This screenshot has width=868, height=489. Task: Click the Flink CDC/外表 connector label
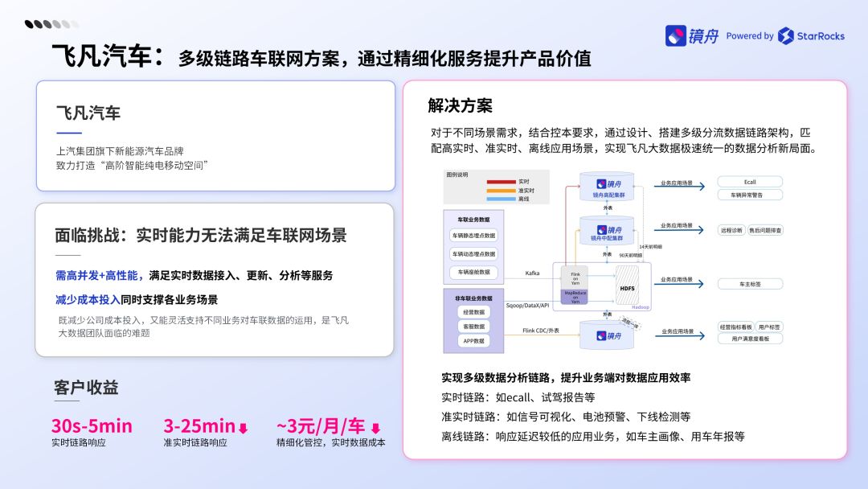(541, 331)
